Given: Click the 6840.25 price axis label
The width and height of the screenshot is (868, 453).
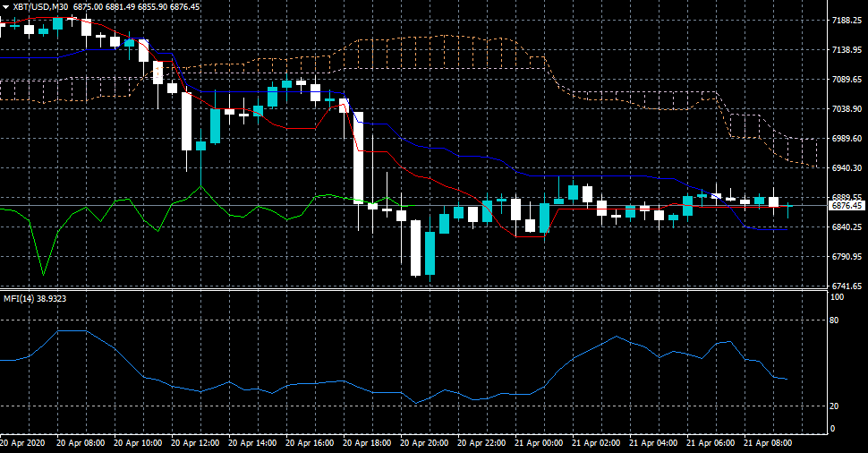Looking at the screenshot, I should pos(847,227).
